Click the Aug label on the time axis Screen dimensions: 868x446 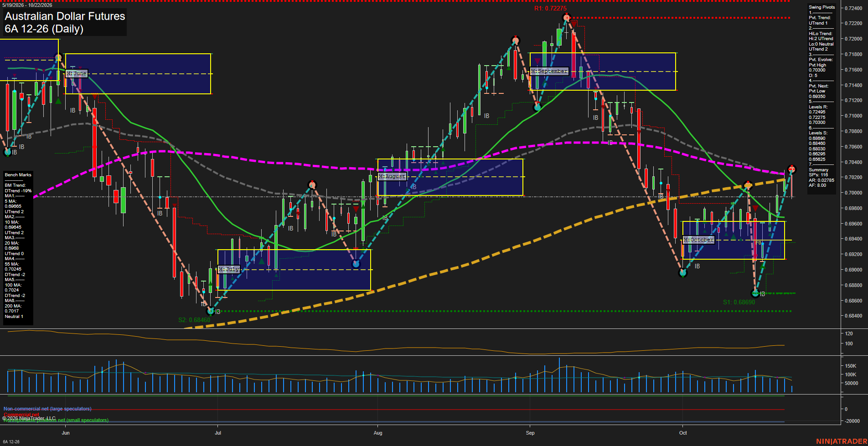click(x=378, y=433)
